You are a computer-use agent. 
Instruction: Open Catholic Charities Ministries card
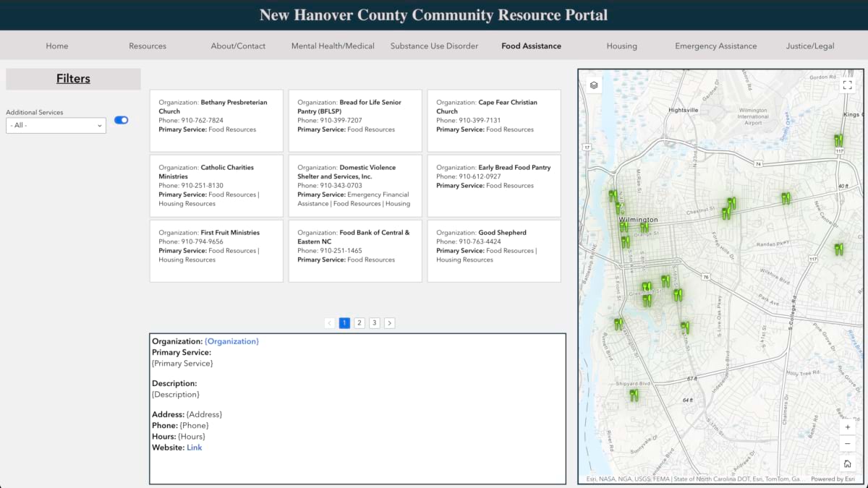216,186
